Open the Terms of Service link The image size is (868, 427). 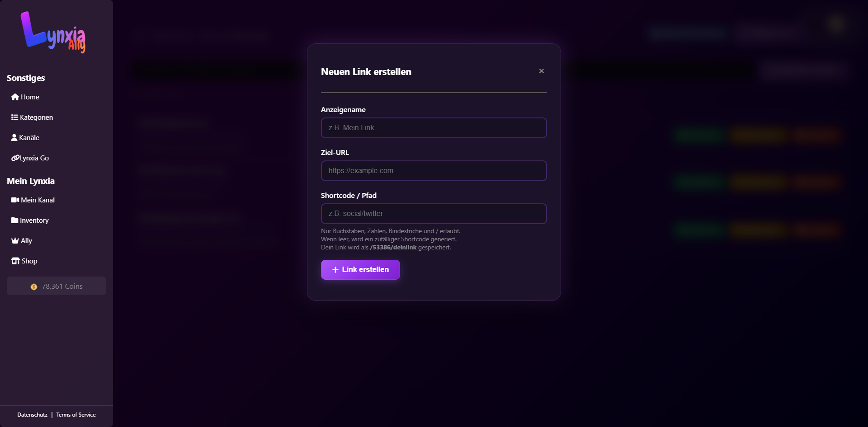click(76, 415)
